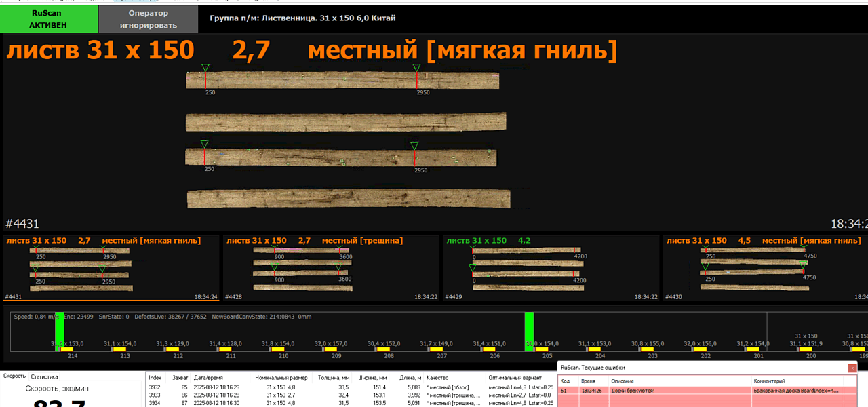Click the large defect label [мягкая гниль]
868x407 pixels.
pyautogui.click(x=522, y=51)
